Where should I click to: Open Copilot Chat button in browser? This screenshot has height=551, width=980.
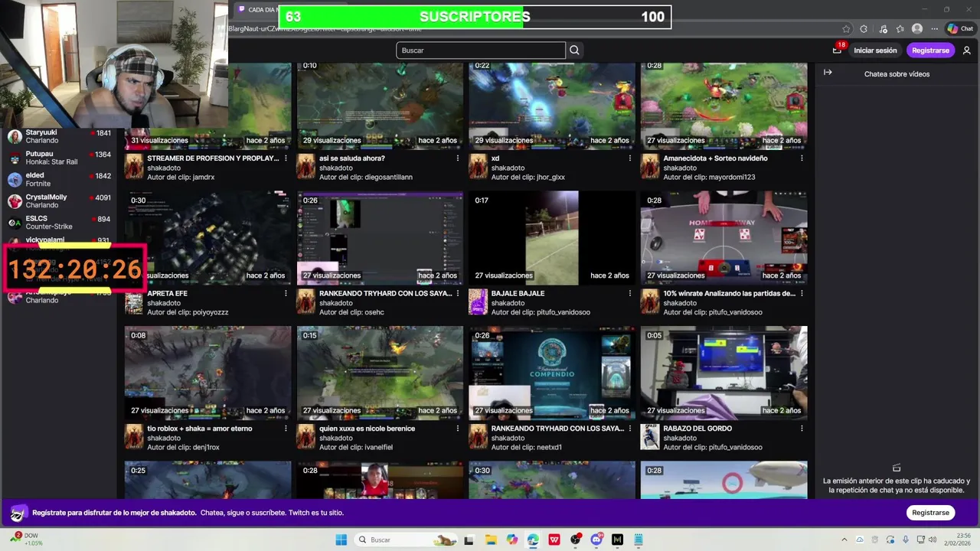pos(960,29)
